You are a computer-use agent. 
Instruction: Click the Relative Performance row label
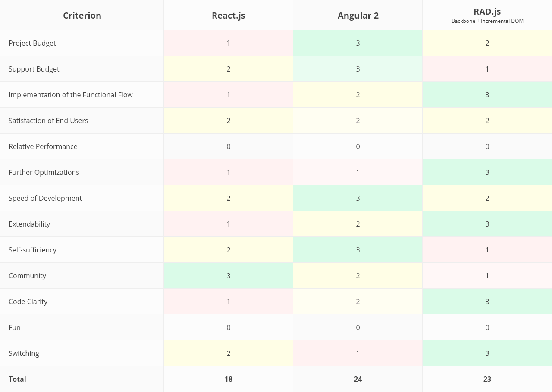[x=43, y=146]
